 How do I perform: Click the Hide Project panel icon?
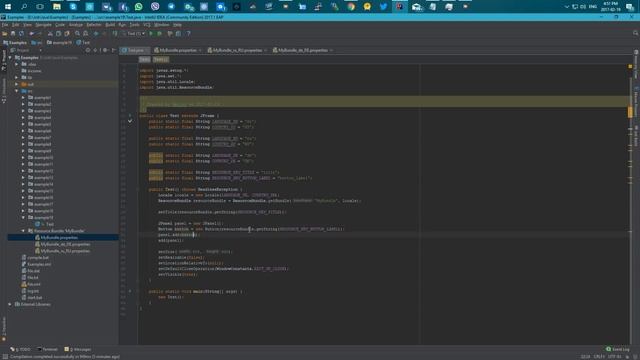113,50
